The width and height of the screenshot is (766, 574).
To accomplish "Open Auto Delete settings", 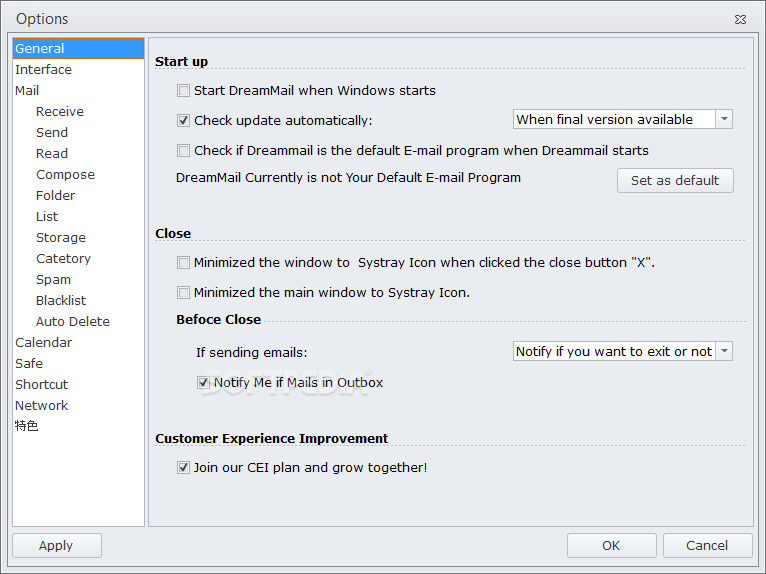I will tap(73, 321).
